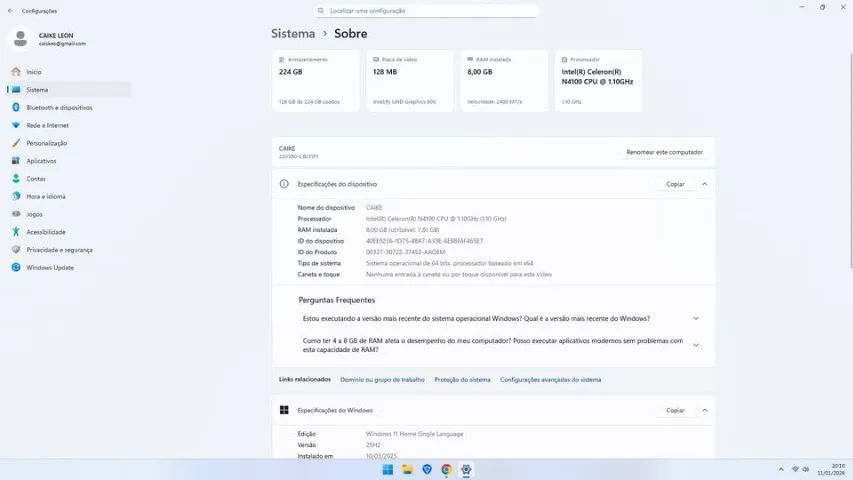Collapse Especificações do Windows section
Screen dimensions: 853x480
[704, 410]
